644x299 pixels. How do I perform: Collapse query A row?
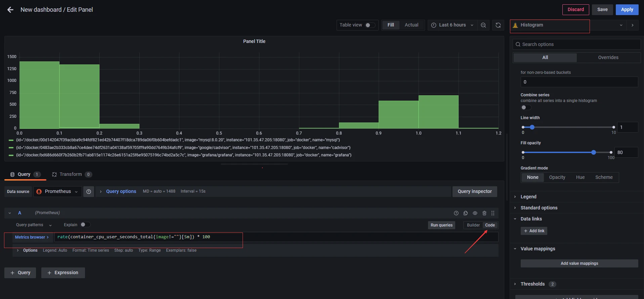point(10,213)
